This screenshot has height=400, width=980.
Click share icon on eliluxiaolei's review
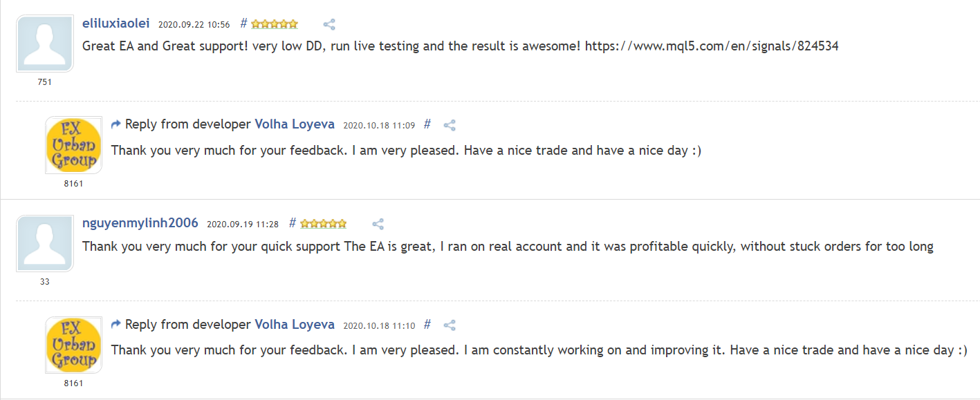[x=329, y=24]
